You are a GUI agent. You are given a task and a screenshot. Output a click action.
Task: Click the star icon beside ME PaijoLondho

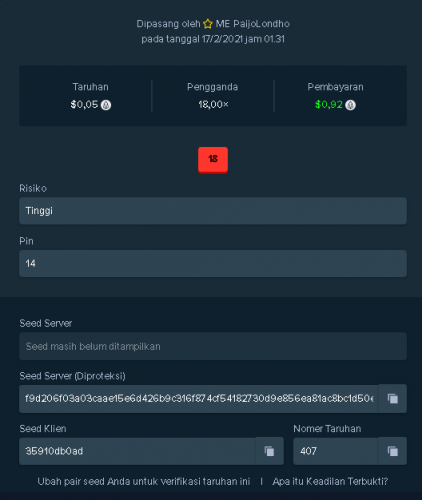tap(208, 24)
